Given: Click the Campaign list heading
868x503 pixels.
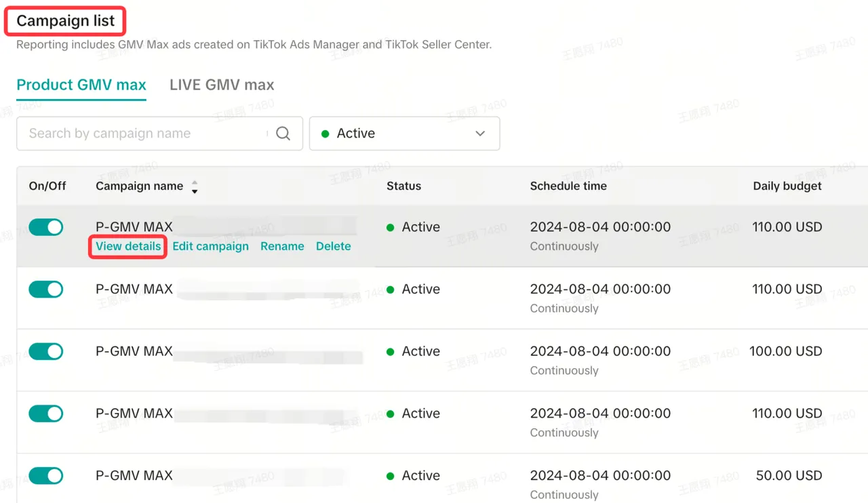Looking at the screenshot, I should (x=66, y=21).
